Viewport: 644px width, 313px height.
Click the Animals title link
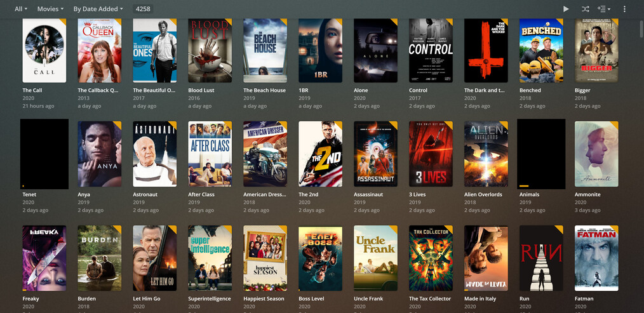tap(530, 194)
